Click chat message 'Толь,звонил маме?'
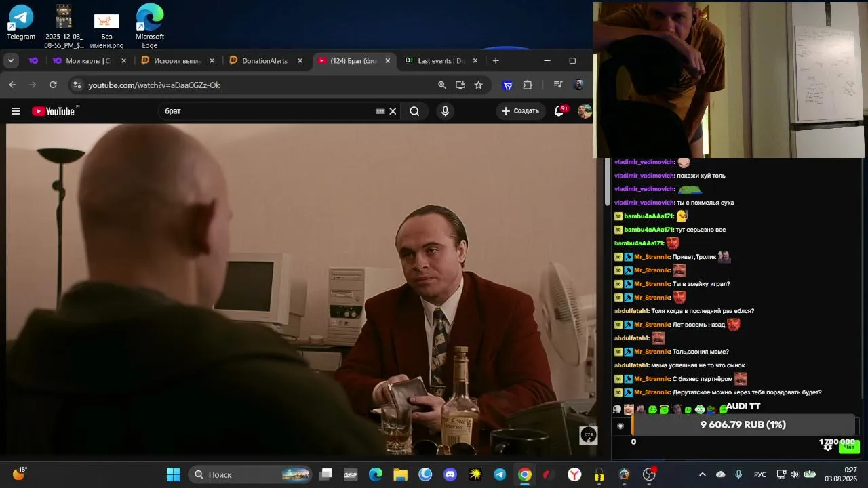The height and width of the screenshot is (488, 868). [x=701, y=352]
